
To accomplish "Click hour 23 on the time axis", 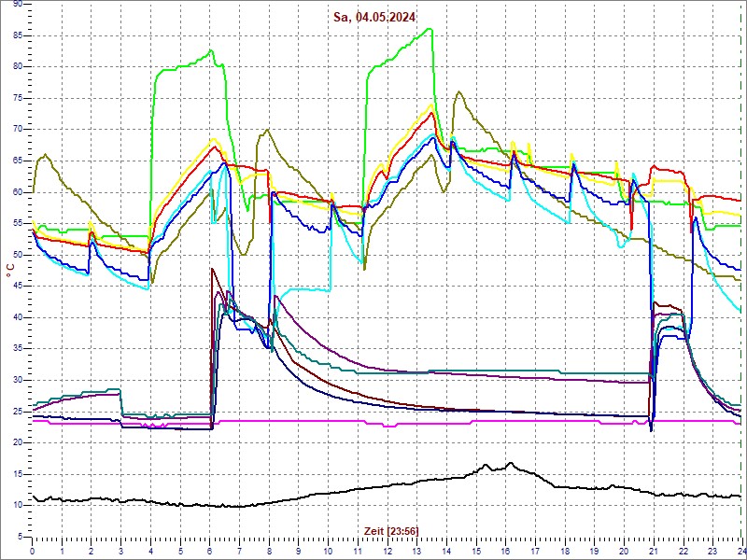I will click(712, 550).
